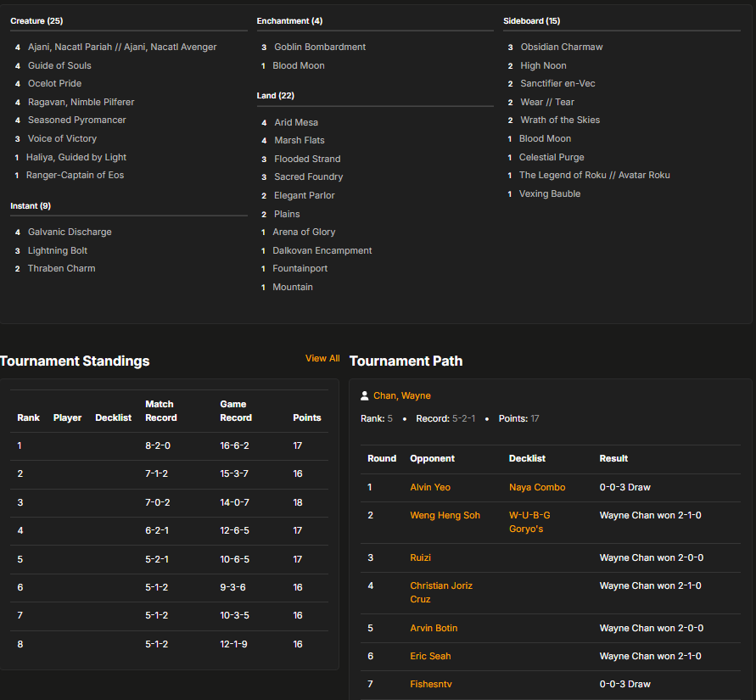Select Ragavan, Nimble Pilferer card

click(81, 102)
